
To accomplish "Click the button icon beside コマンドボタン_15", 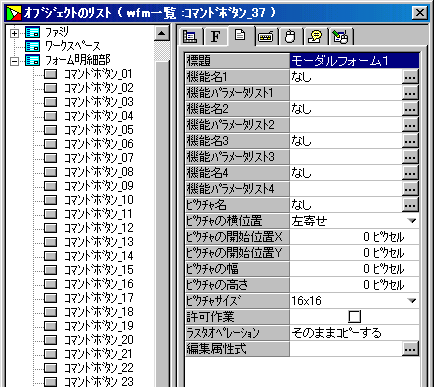I will tap(50, 270).
